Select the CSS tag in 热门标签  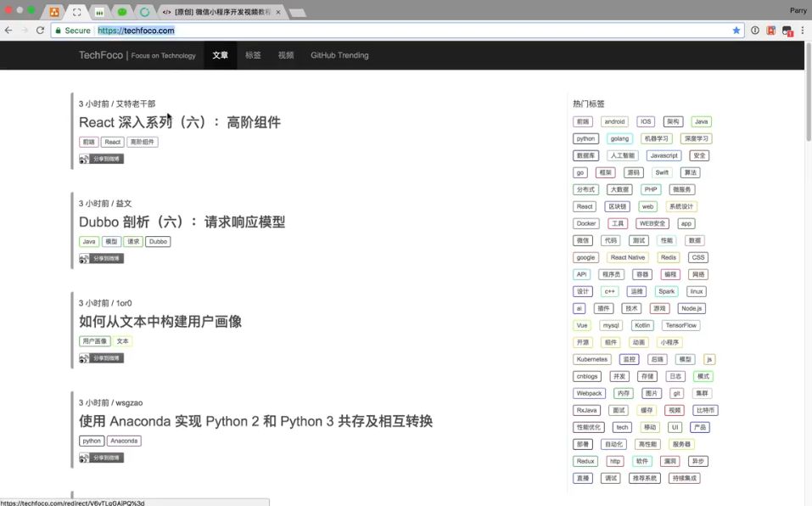[698, 257]
